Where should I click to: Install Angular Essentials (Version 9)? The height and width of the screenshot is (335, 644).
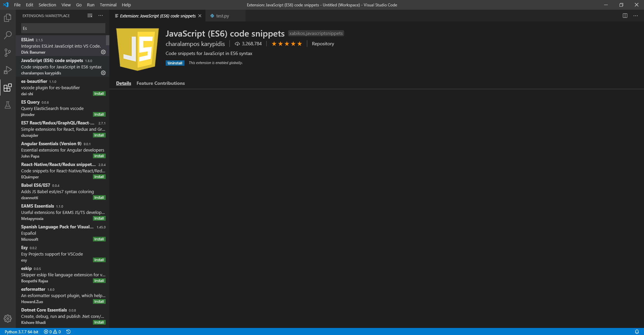click(99, 156)
